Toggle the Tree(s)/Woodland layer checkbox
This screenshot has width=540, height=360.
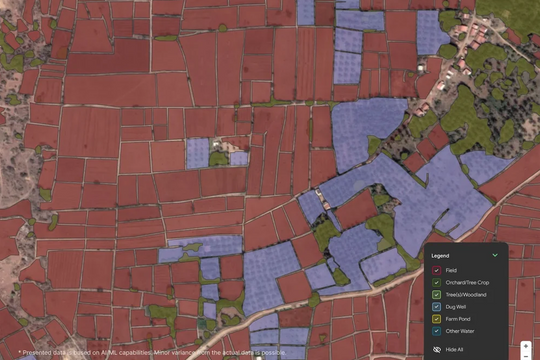tap(436, 295)
